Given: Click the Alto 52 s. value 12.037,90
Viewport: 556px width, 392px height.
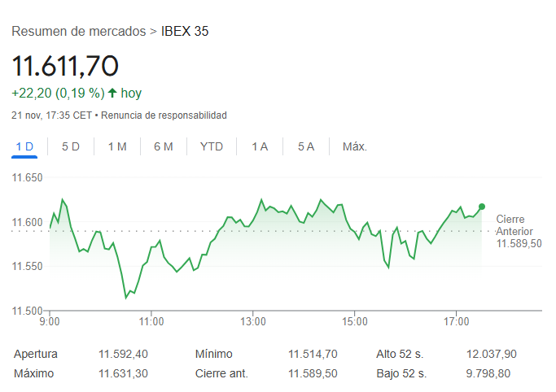Looking at the screenshot, I should coord(493,354).
